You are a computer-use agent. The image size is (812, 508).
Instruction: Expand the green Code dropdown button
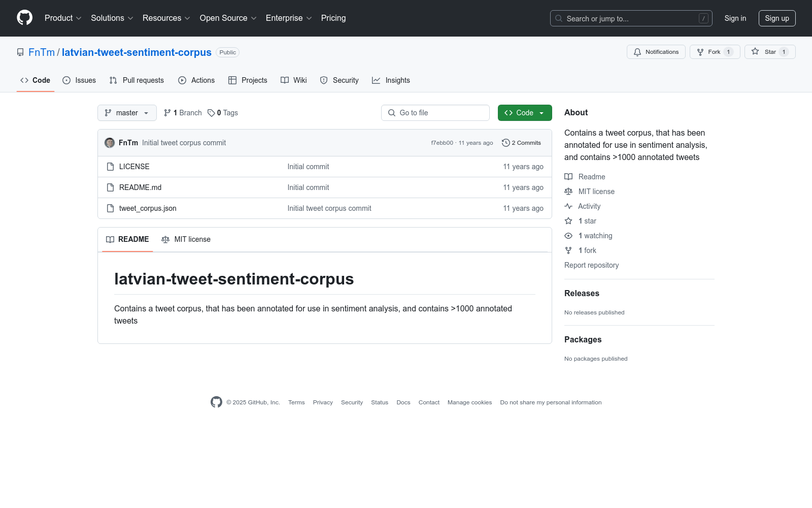tap(525, 113)
